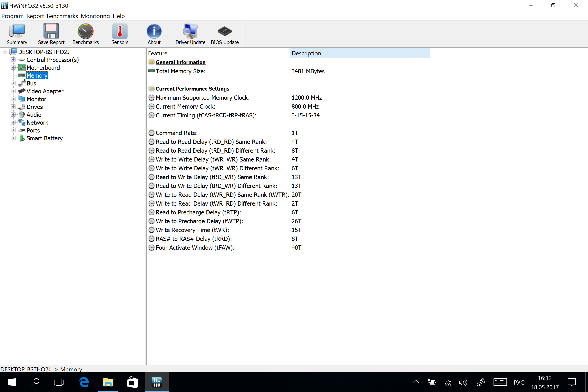Select Current Performance Settings heading
The height and width of the screenshot is (392, 588).
tap(192, 89)
